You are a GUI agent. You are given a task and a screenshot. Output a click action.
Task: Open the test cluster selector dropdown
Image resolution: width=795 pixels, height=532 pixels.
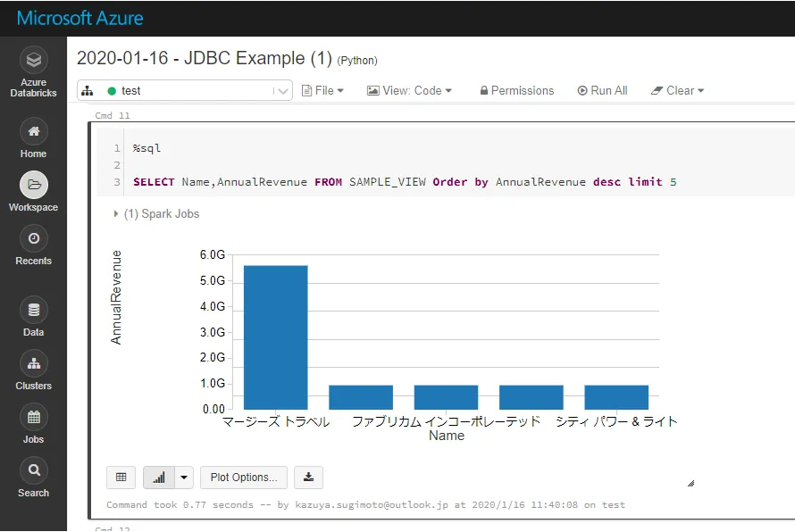click(278, 90)
